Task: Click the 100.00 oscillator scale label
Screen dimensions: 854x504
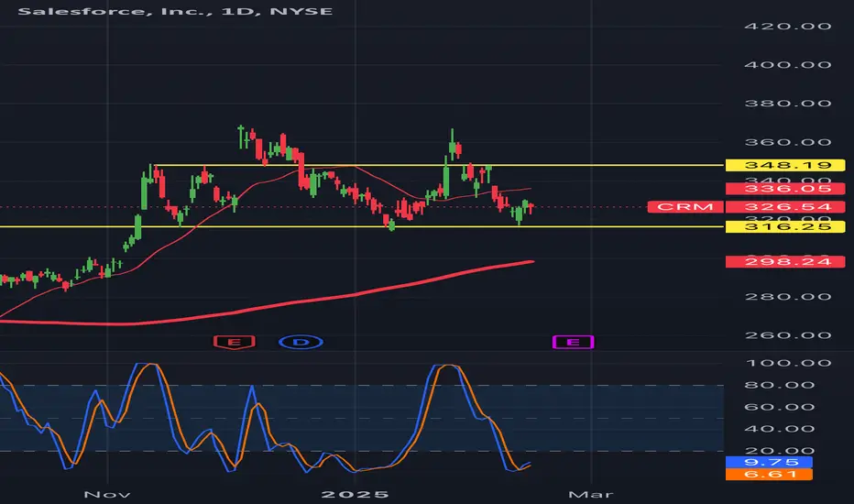Action: (787, 363)
